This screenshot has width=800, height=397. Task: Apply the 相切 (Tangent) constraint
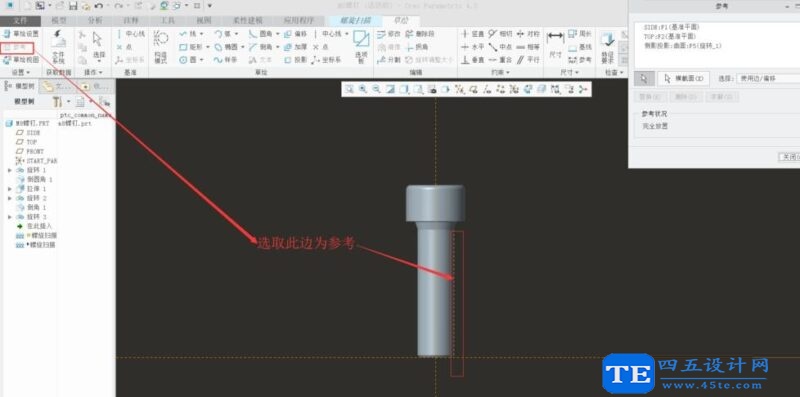click(x=500, y=34)
